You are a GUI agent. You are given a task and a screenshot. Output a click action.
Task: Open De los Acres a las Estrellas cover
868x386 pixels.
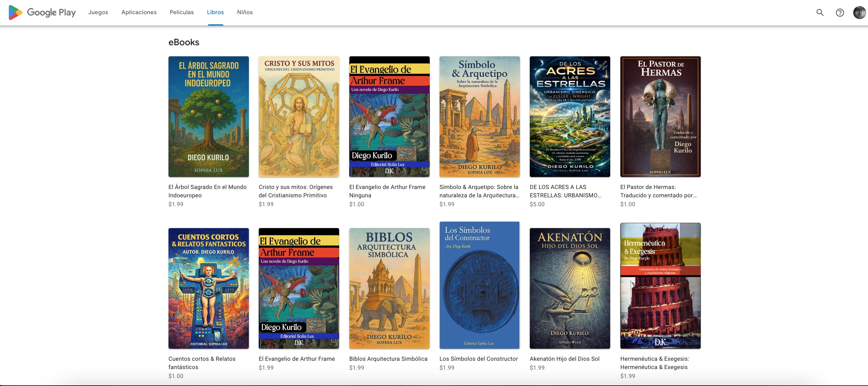(x=570, y=117)
